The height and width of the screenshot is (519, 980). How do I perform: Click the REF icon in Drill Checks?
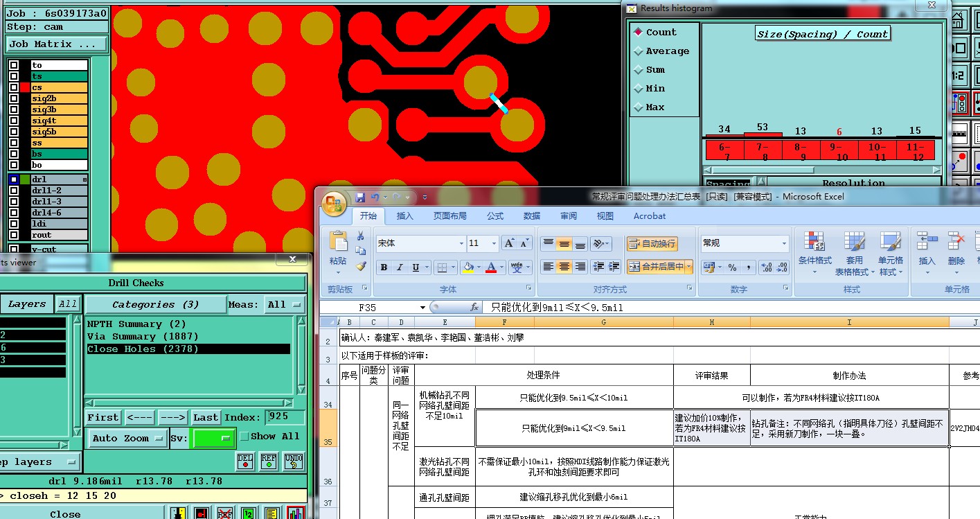(269, 461)
